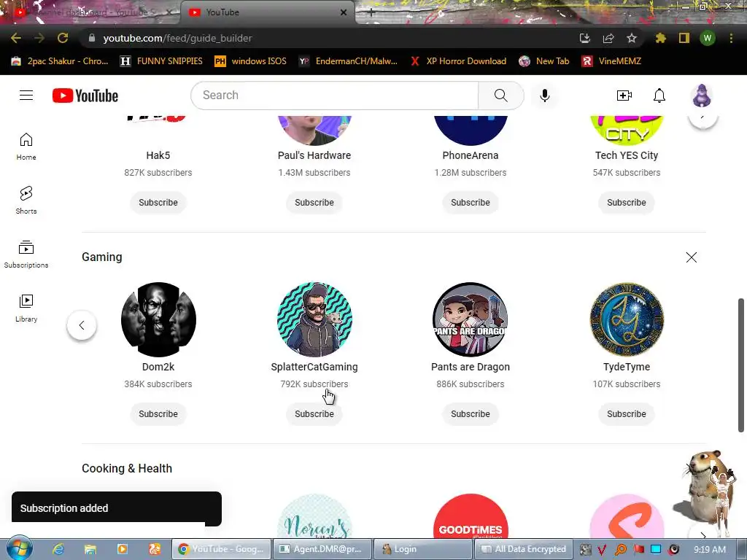Open the windows ISOS bookmark
This screenshot has height=560, width=747.
(251, 61)
